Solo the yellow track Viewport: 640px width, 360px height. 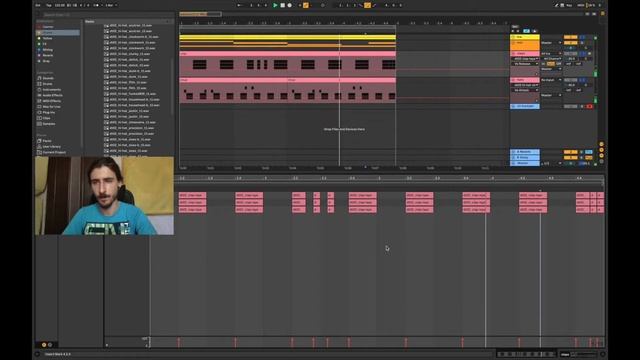[x=582, y=37]
